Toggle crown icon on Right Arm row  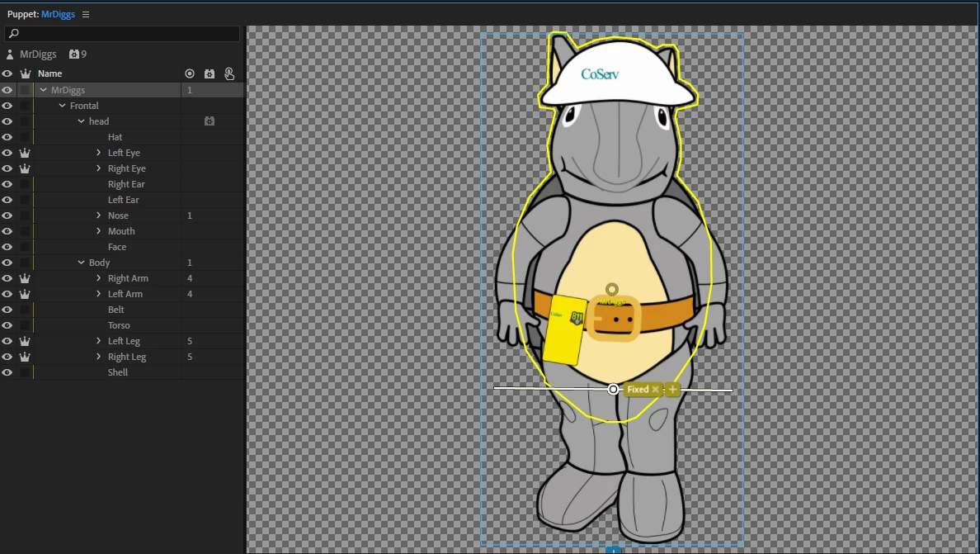point(25,278)
